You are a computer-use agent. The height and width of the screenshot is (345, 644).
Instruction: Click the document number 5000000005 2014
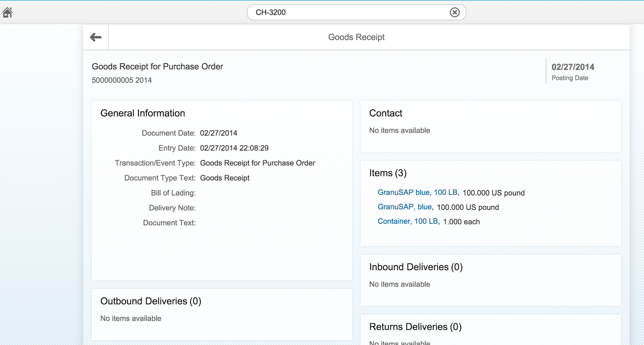[122, 80]
